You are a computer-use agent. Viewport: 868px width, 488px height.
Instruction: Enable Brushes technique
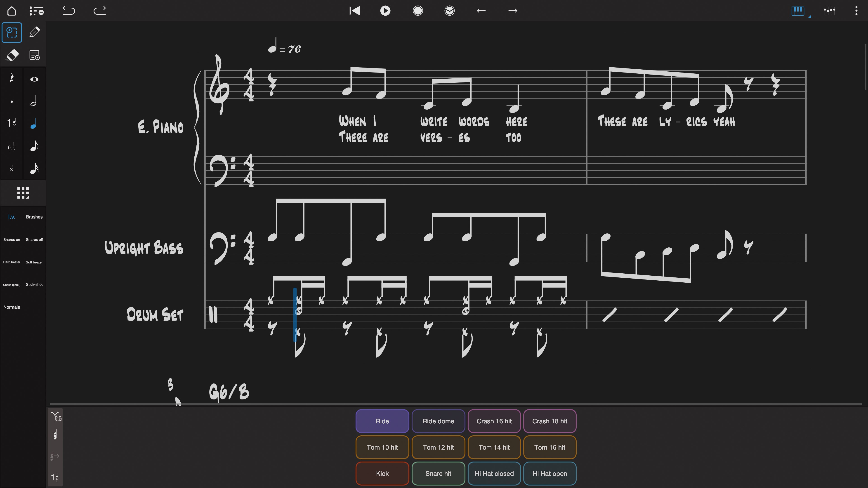(x=34, y=217)
